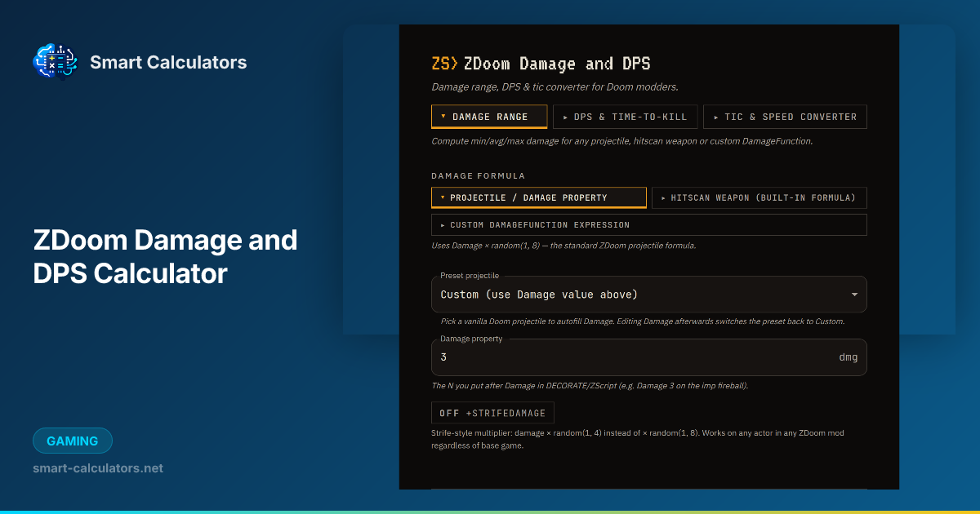Click the ZDoom Damage and DPS heading

(557, 64)
